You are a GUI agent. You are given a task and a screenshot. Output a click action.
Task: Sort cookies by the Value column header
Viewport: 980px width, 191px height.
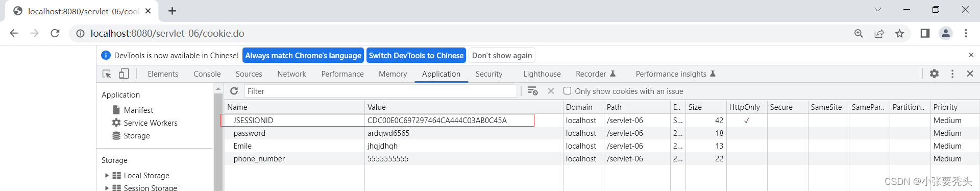(464, 107)
